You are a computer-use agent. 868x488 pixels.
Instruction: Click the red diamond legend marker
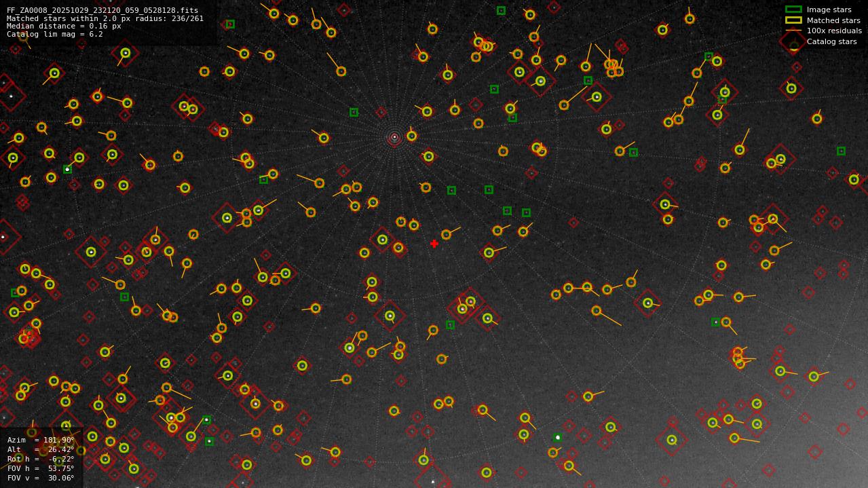793,42
